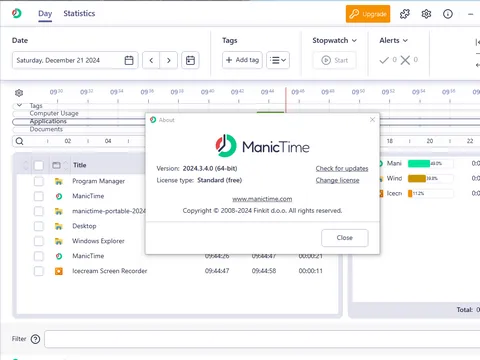
Task: Open the tag list view dropdown
Action: coord(278,60)
